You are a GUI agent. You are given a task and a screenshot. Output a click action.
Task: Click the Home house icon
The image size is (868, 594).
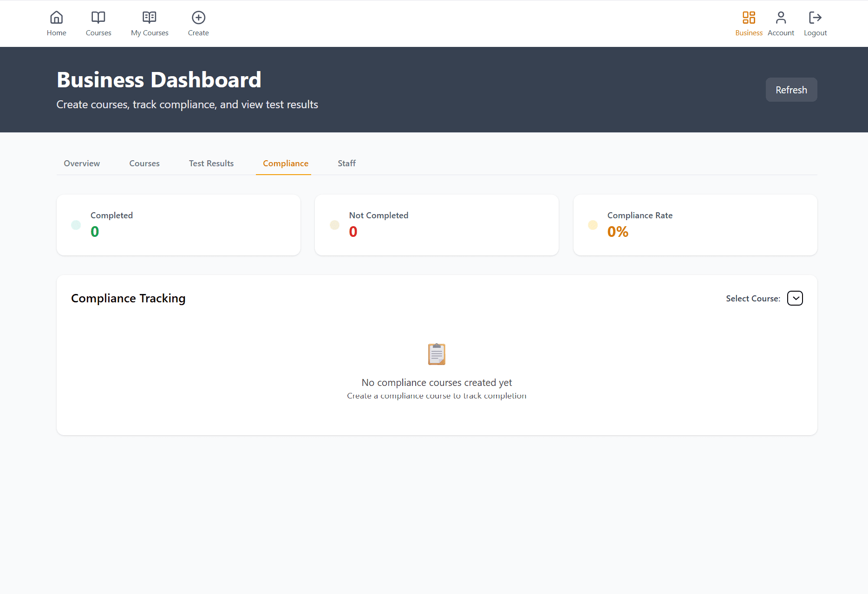pyautogui.click(x=56, y=18)
